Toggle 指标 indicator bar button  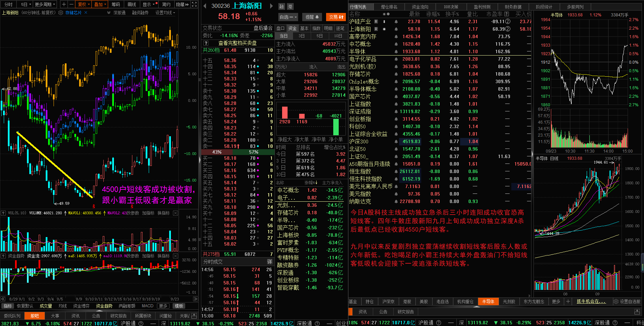point(8,306)
